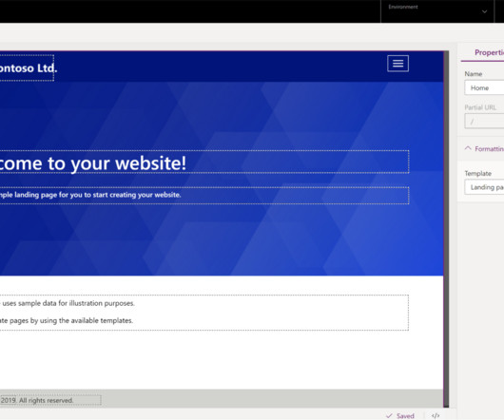Click the Name field containing Home
Viewport: 504px width, 420px height.
pos(484,87)
